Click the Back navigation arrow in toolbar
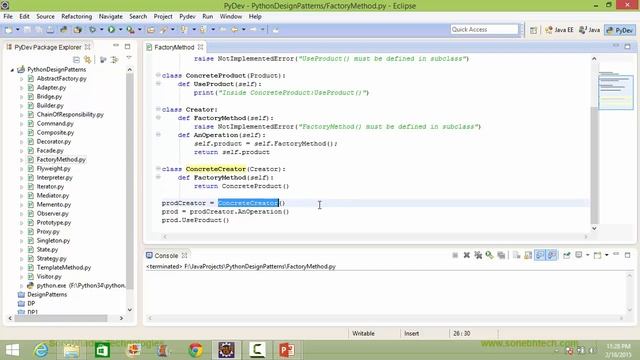 pyautogui.click(x=234, y=29)
